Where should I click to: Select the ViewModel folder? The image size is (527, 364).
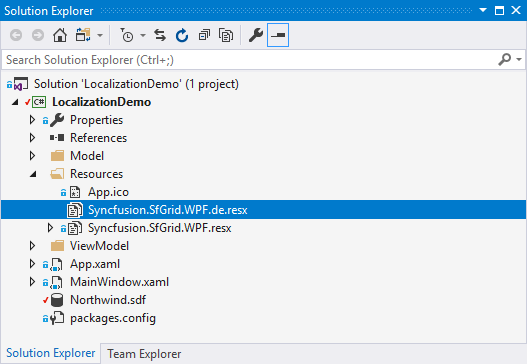99,246
